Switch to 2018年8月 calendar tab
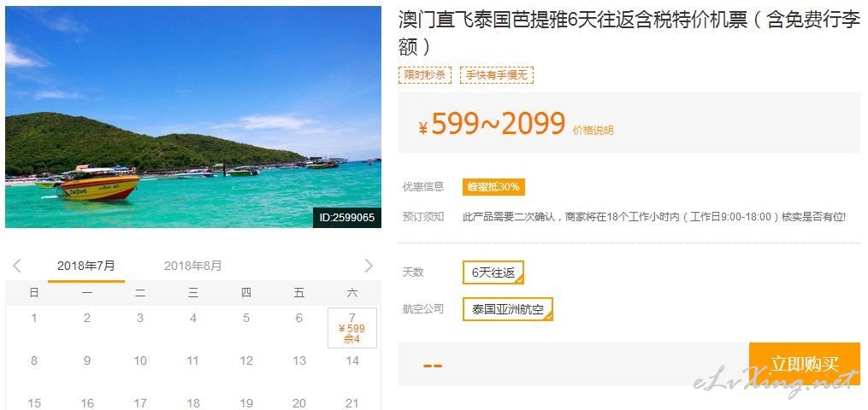The height and width of the screenshot is (410, 868). [192, 266]
